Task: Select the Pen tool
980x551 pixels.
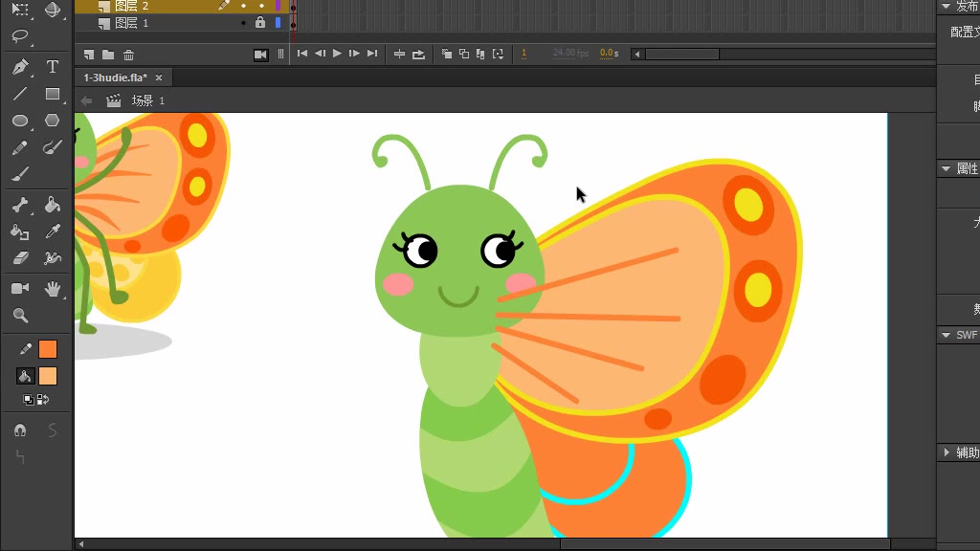Action: (x=20, y=67)
